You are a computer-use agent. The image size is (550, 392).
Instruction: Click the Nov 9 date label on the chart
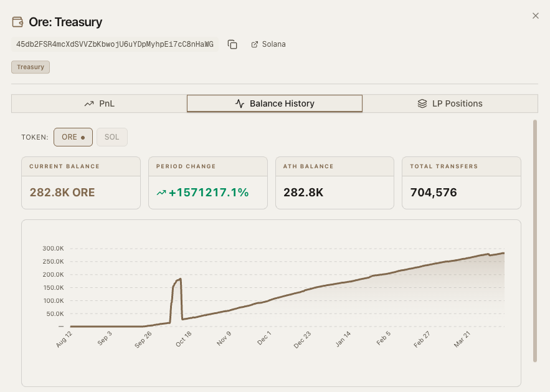click(224, 338)
